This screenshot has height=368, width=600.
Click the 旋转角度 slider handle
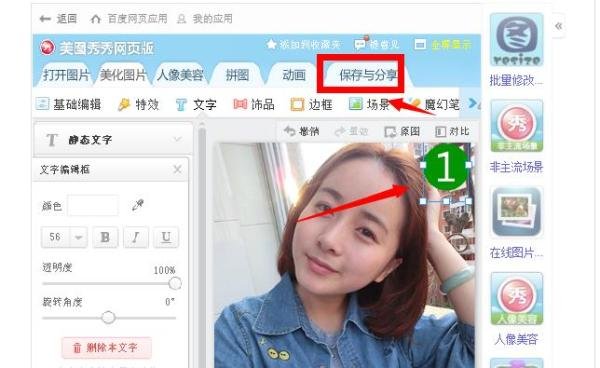(108, 318)
